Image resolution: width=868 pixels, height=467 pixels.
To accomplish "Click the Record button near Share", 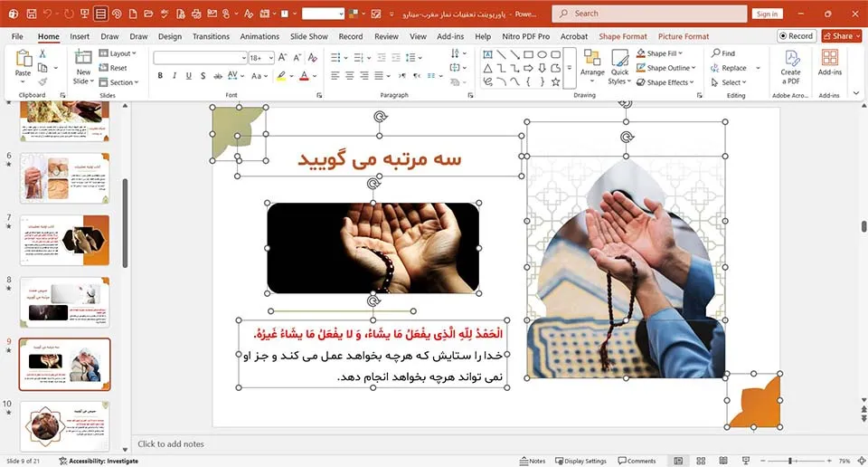I will (x=796, y=36).
